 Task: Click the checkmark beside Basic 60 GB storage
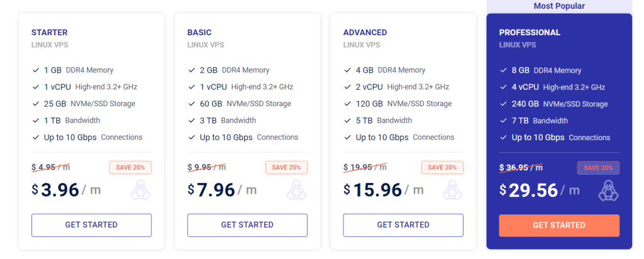click(191, 104)
